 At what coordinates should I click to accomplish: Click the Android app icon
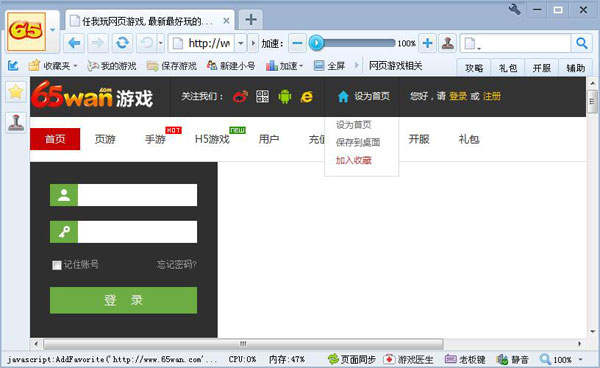pyautogui.click(x=285, y=96)
